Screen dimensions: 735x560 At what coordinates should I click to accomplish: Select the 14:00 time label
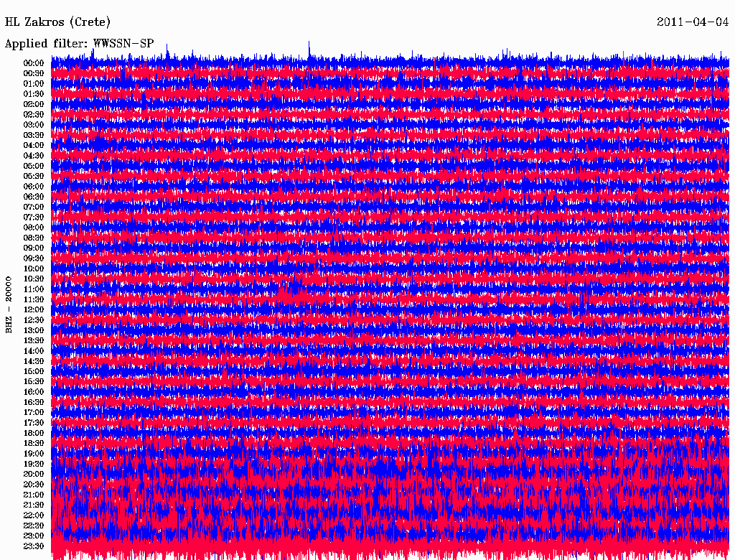(x=33, y=351)
